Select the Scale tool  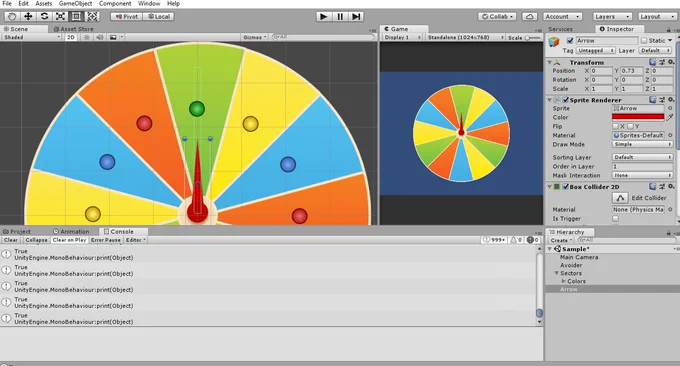(x=60, y=16)
